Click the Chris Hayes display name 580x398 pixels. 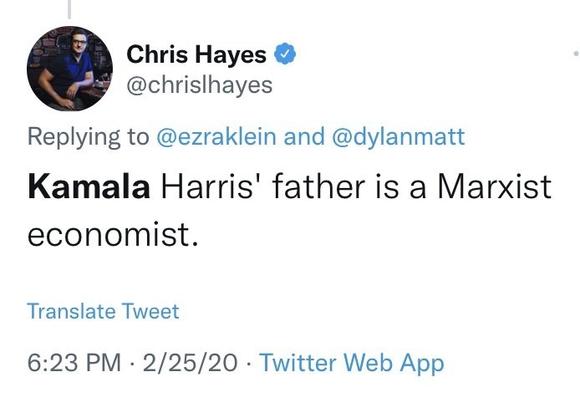(x=196, y=54)
